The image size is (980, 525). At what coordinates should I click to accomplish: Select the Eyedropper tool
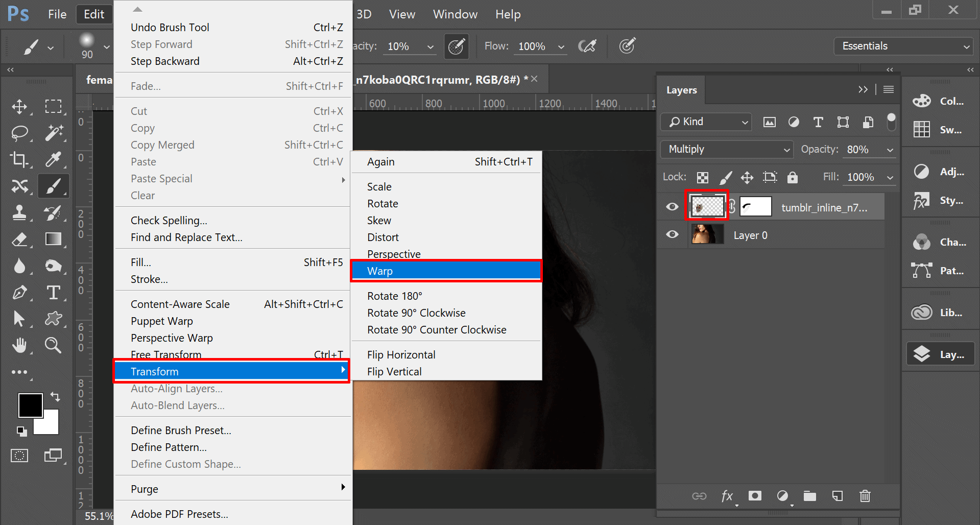[53, 159]
